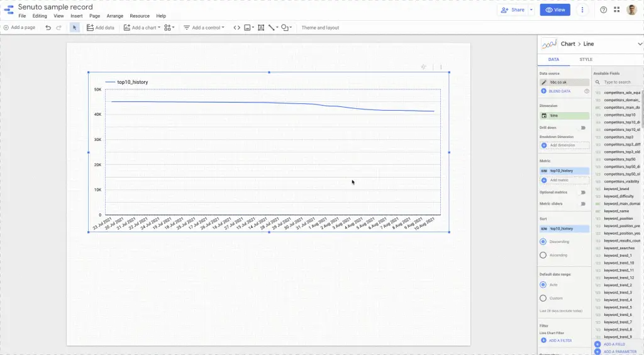Open the shape tool dropdown
Viewport: 644px width, 355px height.
[287, 28]
